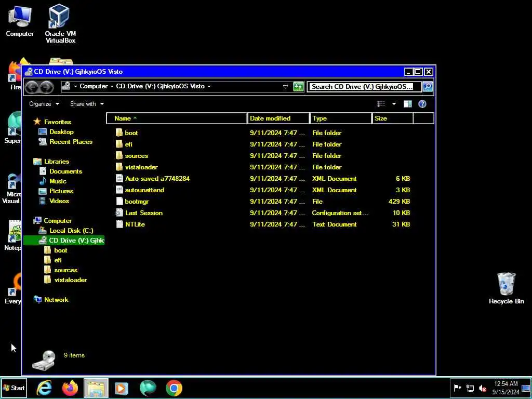Viewport: 532px width, 399px height.
Task: Click the arrow left of Computer breadcrumb
Action: [76, 87]
